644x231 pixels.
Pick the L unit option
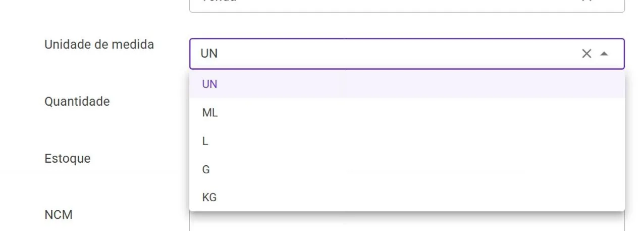click(407, 141)
